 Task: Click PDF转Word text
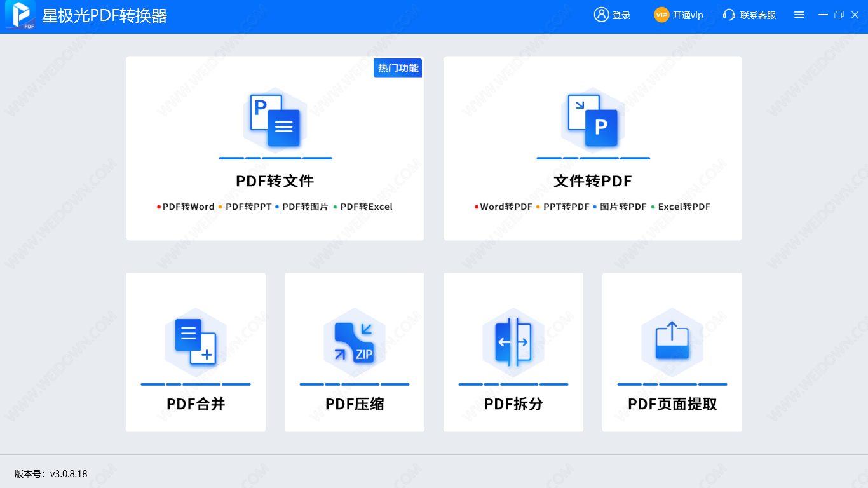tap(189, 207)
